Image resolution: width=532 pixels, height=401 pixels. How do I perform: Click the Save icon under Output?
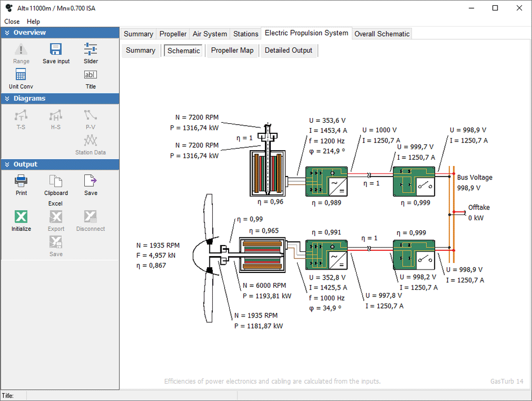click(x=91, y=181)
